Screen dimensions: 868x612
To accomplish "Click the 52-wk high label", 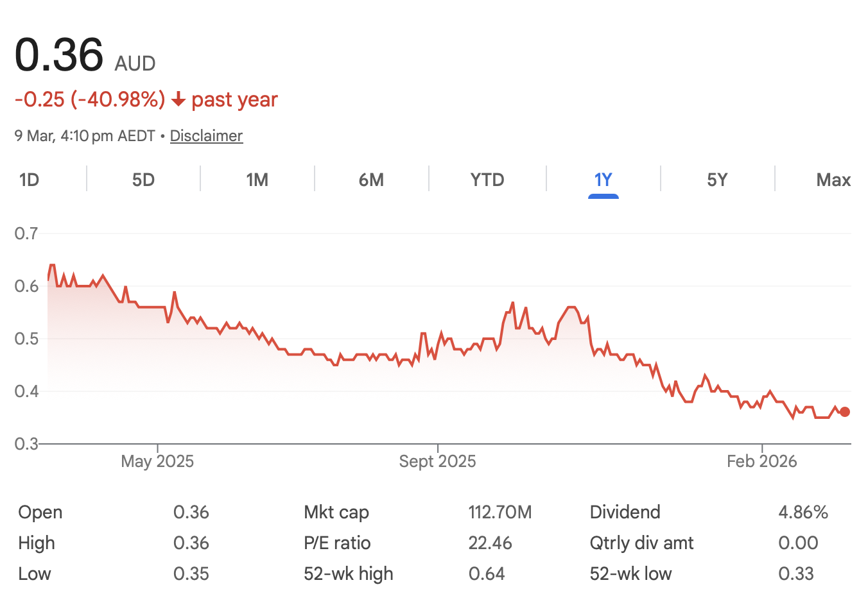I will tap(348, 574).
